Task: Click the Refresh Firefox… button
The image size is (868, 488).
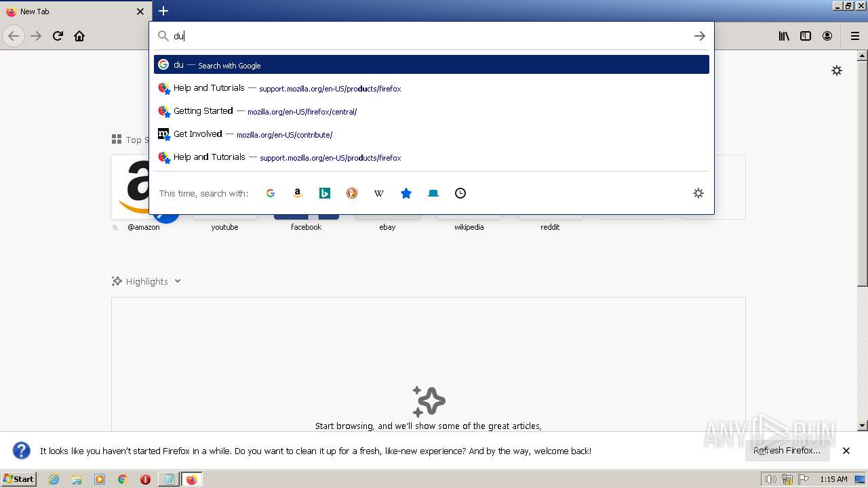Action: click(x=787, y=451)
